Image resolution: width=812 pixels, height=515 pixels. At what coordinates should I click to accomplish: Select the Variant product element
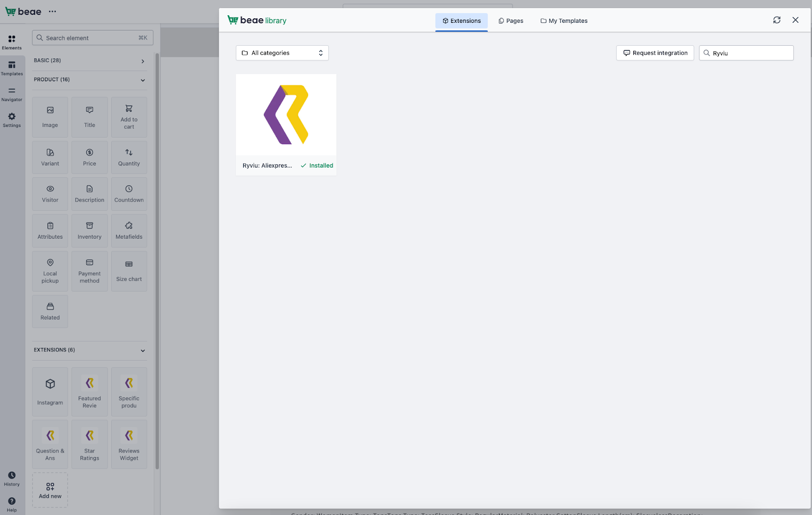[x=50, y=157]
